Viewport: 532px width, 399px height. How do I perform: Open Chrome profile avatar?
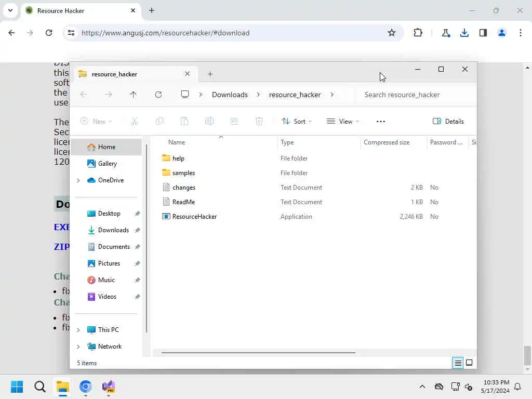pyautogui.click(x=502, y=33)
